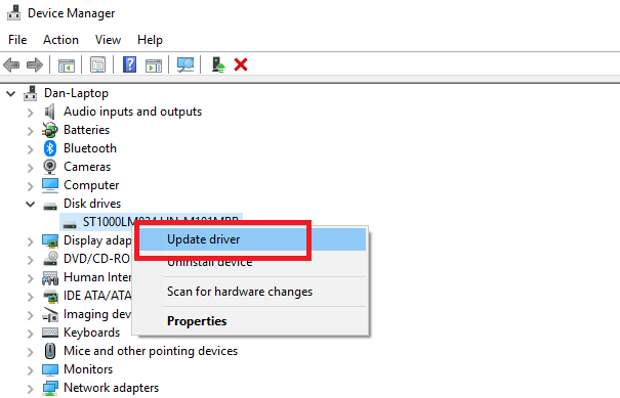Click the Imaging devices icon
The height and width of the screenshot is (398, 620).
[50, 315]
